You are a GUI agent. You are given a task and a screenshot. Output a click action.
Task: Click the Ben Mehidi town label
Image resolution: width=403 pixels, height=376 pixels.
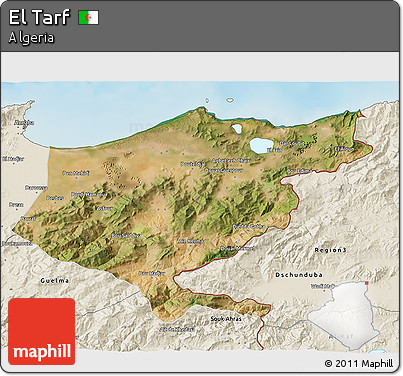tap(76, 173)
